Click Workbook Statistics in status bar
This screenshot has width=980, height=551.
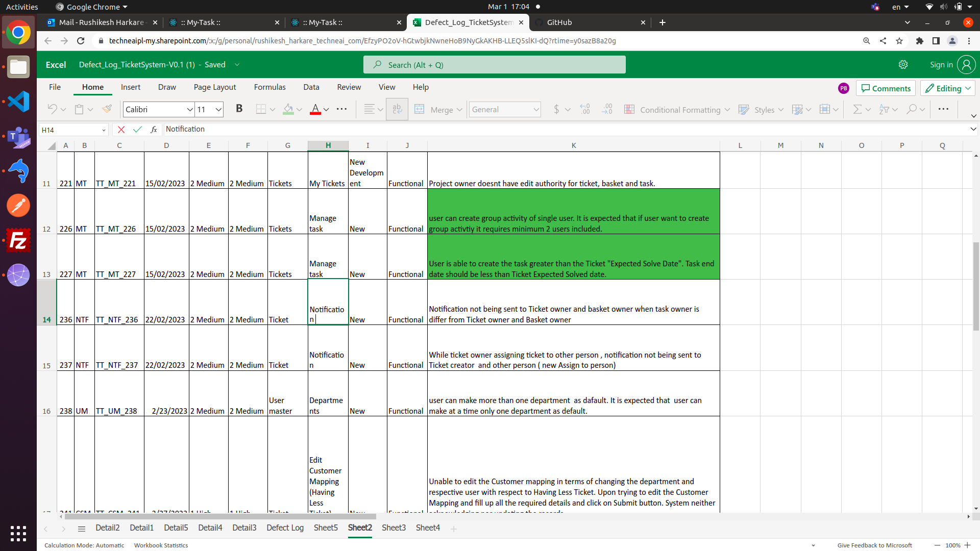pyautogui.click(x=161, y=545)
